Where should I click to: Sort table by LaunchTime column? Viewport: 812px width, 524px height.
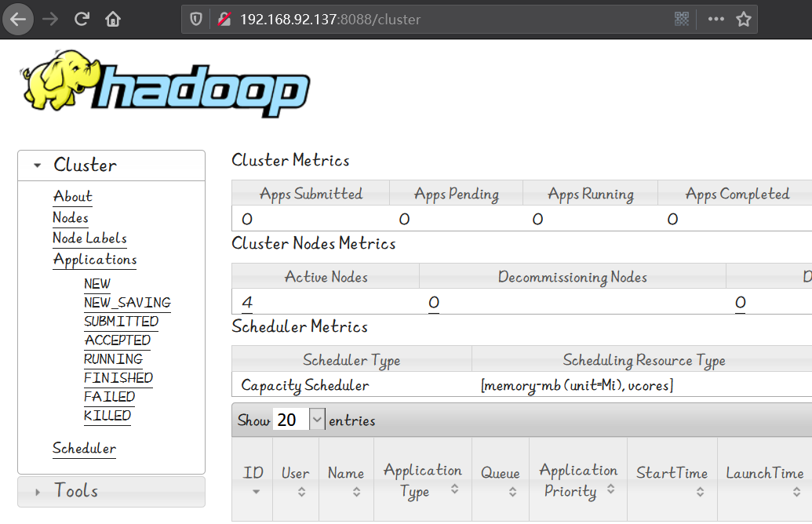[x=765, y=479]
